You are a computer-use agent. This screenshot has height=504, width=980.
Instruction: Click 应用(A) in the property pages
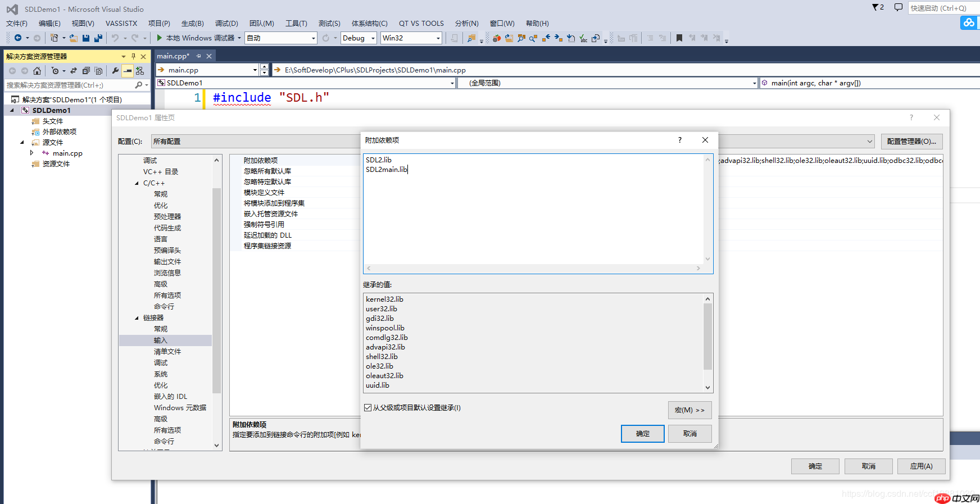[922, 466]
